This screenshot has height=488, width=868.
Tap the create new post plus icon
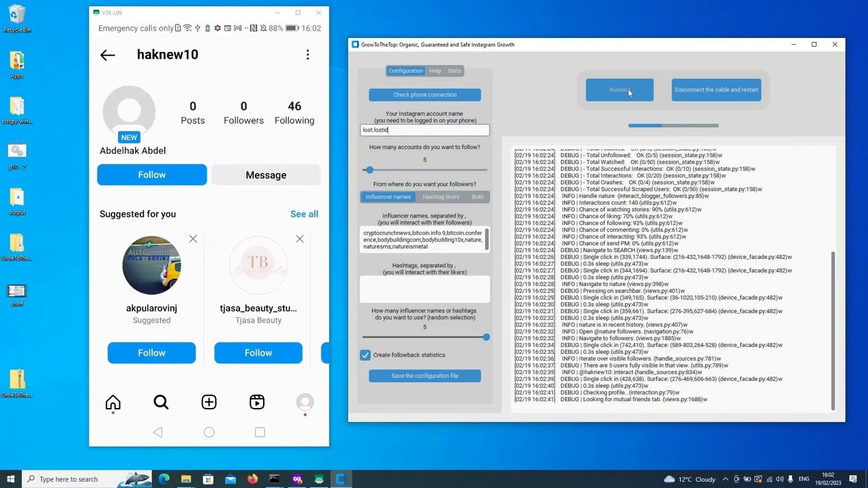[x=209, y=403]
